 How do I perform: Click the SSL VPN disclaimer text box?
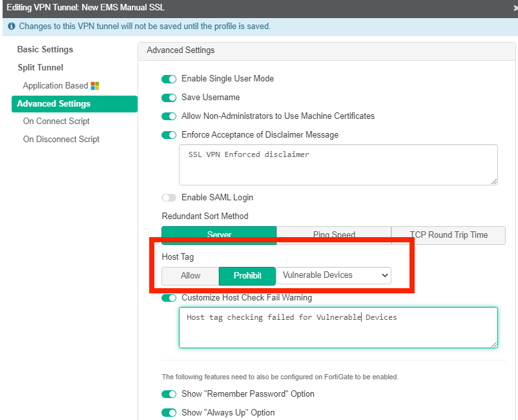(x=338, y=165)
